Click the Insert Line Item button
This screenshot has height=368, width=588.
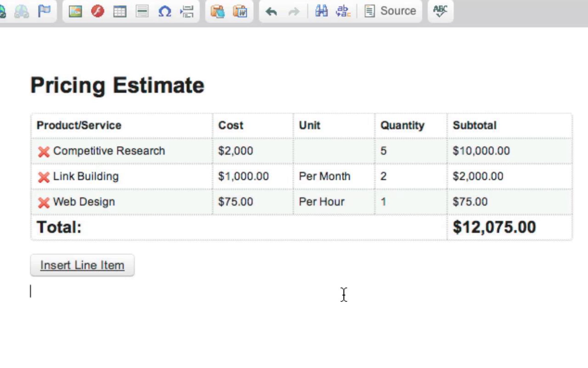[x=82, y=265]
